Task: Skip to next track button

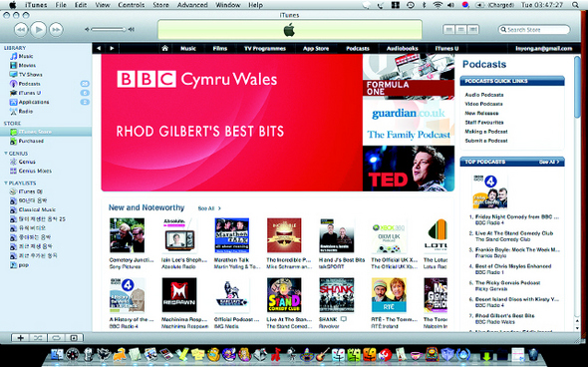Action: tap(56, 30)
